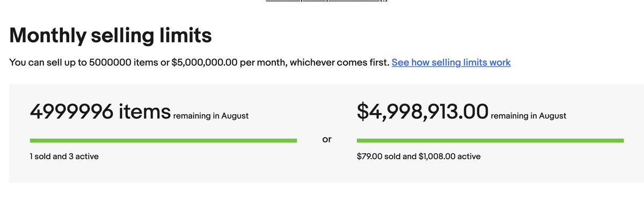Click 'remaining in August' beside the items count
The width and height of the screenshot is (644, 216).
point(211,116)
